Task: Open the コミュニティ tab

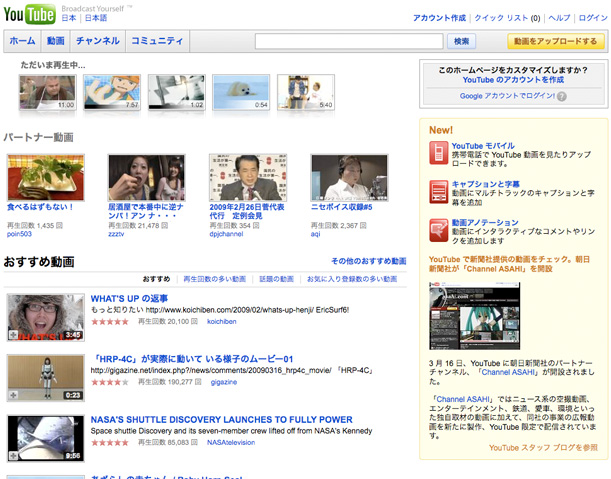Action: [157, 41]
